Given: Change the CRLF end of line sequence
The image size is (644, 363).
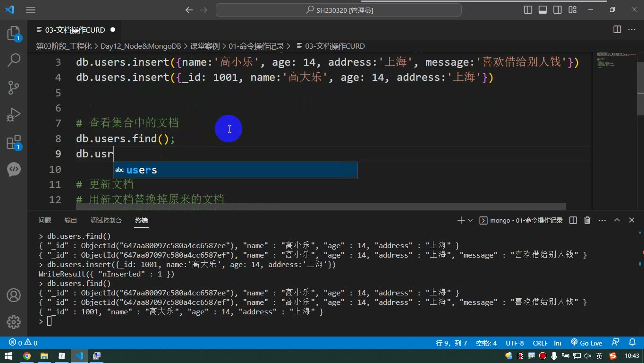Looking at the screenshot, I should [540, 343].
